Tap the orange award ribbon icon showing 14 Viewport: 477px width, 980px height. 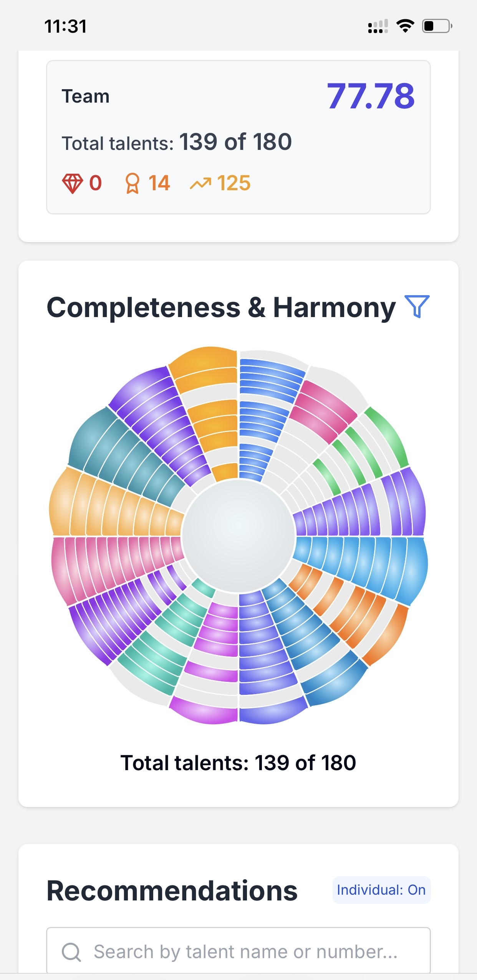pos(132,183)
